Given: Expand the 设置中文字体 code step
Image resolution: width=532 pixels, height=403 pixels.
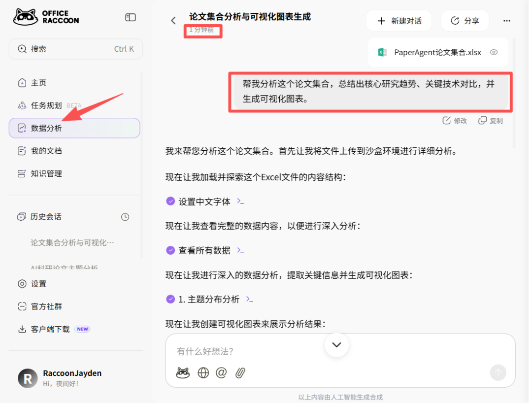Looking at the screenshot, I should (x=240, y=201).
